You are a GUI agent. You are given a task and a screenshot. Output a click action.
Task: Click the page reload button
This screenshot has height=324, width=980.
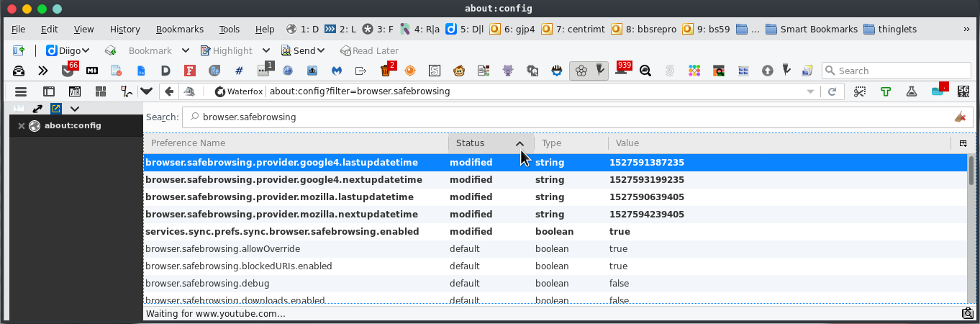coord(832,91)
